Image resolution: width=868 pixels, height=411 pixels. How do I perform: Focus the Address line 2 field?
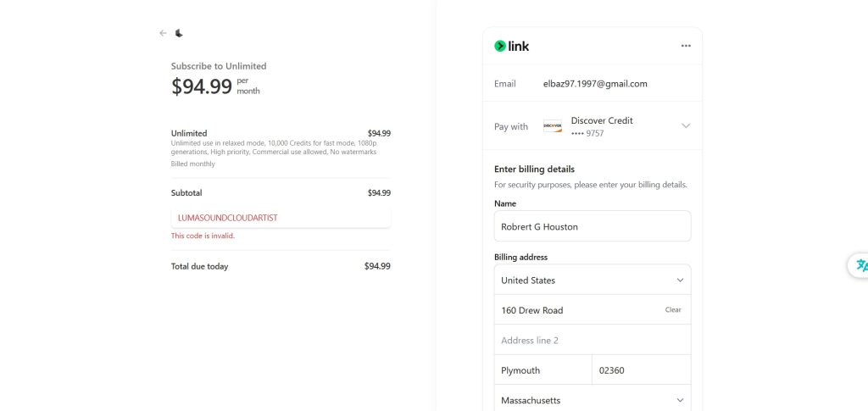[x=593, y=341]
